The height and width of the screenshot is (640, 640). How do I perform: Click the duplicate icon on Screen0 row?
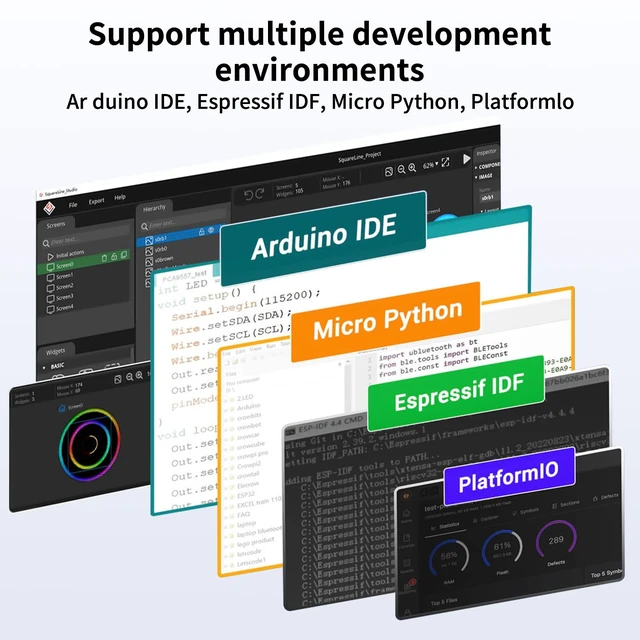[x=124, y=255]
